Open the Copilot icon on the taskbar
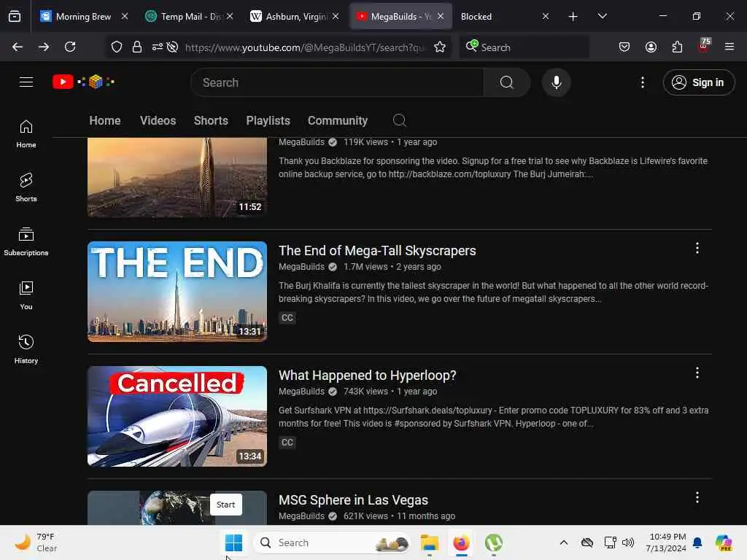 723,542
